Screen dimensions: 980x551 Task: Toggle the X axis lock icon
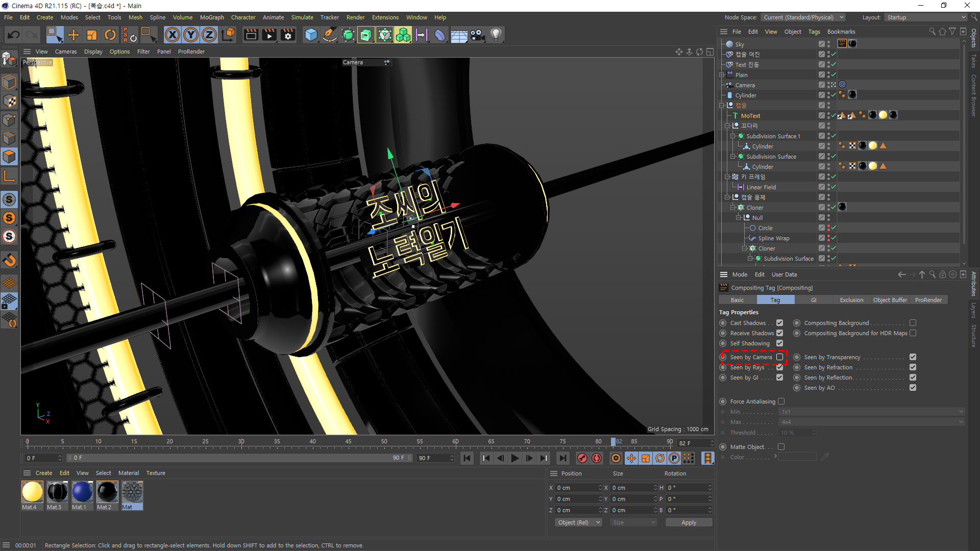pyautogui.click(x=173, y=35)
